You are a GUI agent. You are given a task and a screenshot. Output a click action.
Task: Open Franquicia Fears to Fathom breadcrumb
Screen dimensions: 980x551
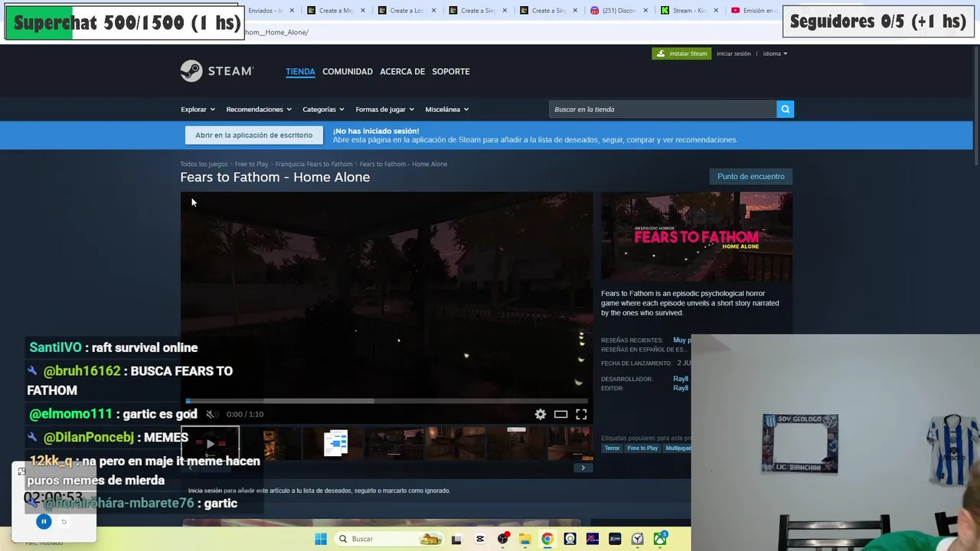coord(314,164)
